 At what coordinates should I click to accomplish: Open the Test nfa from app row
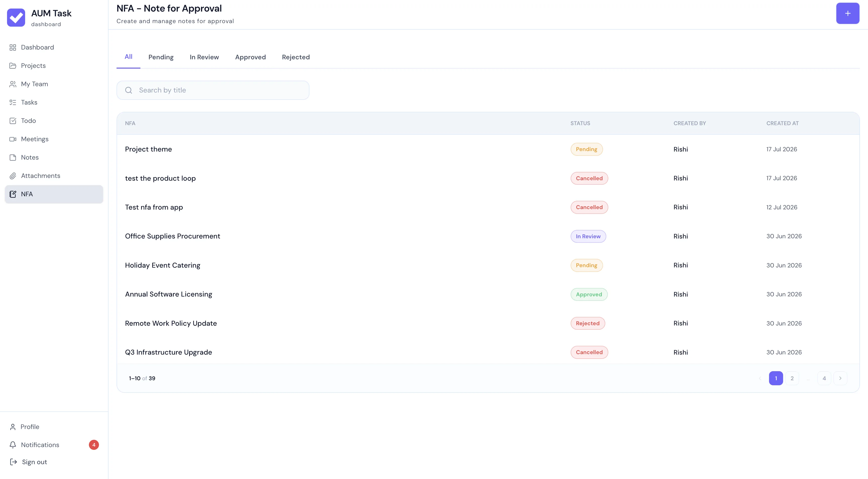tap(488, 207)
